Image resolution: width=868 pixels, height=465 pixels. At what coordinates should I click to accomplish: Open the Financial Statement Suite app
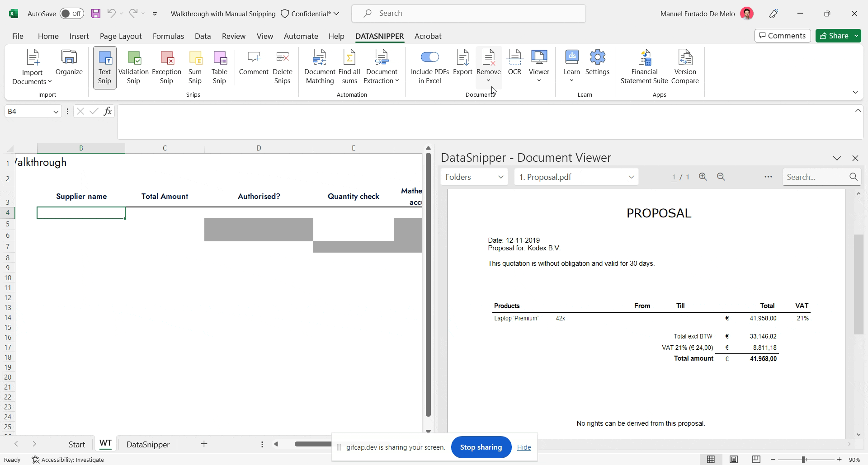(644, 67)
